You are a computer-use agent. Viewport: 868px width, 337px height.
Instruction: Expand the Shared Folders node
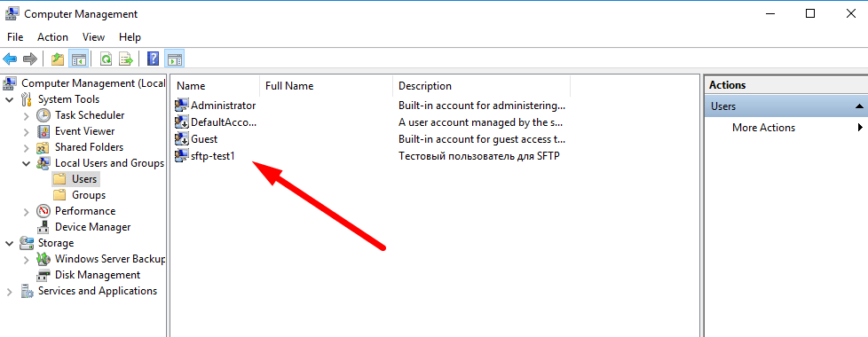(26, 148)
